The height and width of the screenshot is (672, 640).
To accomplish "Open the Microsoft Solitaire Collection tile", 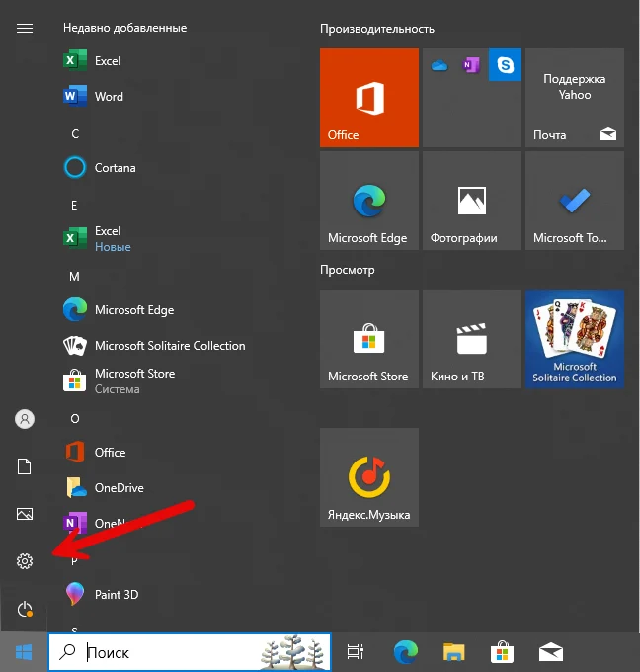I will coord(574,339).
